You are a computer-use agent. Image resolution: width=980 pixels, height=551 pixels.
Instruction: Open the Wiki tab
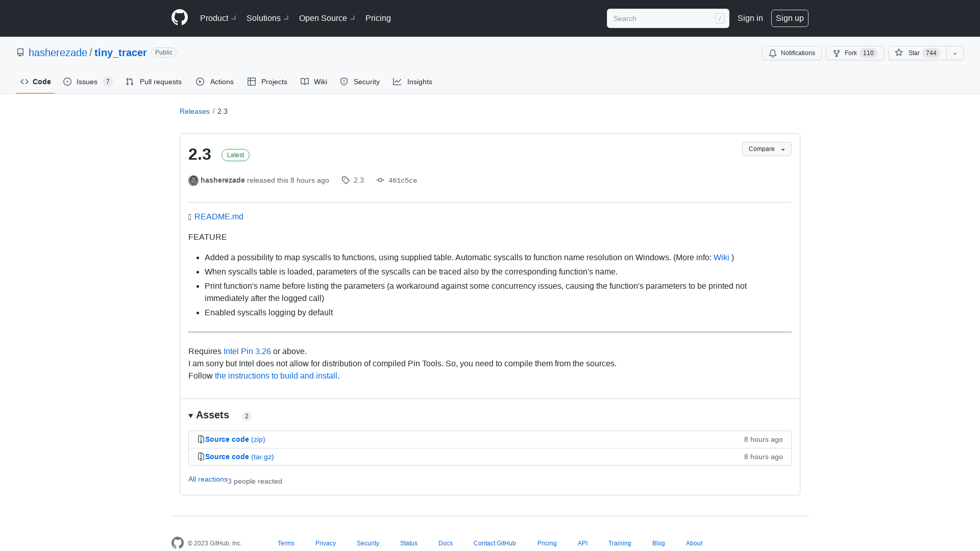pos(314,82)
